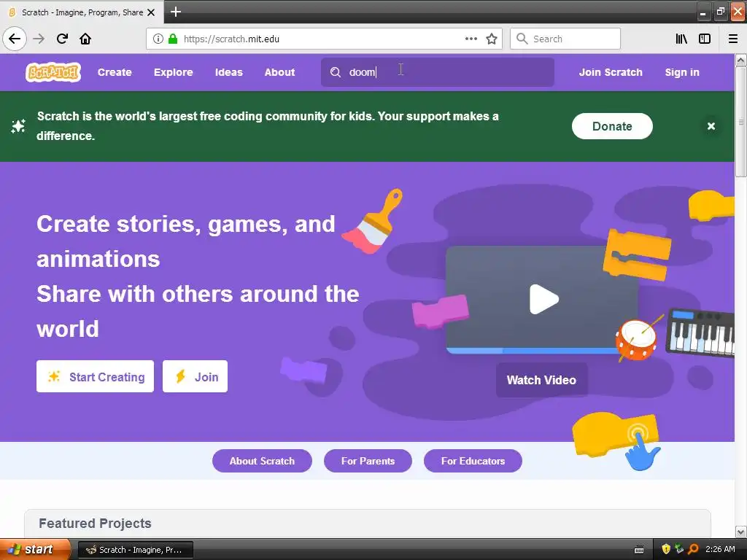Open the About menu item

click(x=279, y=72)
